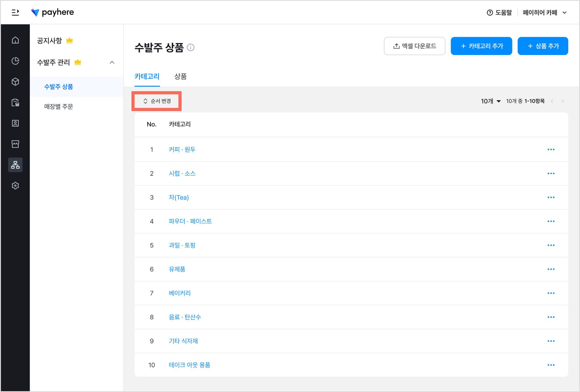580x392 pixels.
Task: Click the 카테고리 column header
Action: coord(180,124)
